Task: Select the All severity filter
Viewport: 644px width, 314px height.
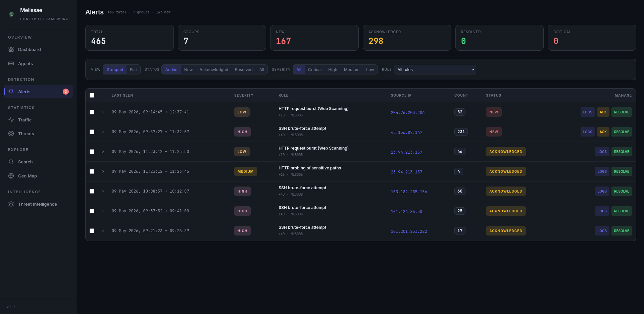Action: click(x=299, y=69)
